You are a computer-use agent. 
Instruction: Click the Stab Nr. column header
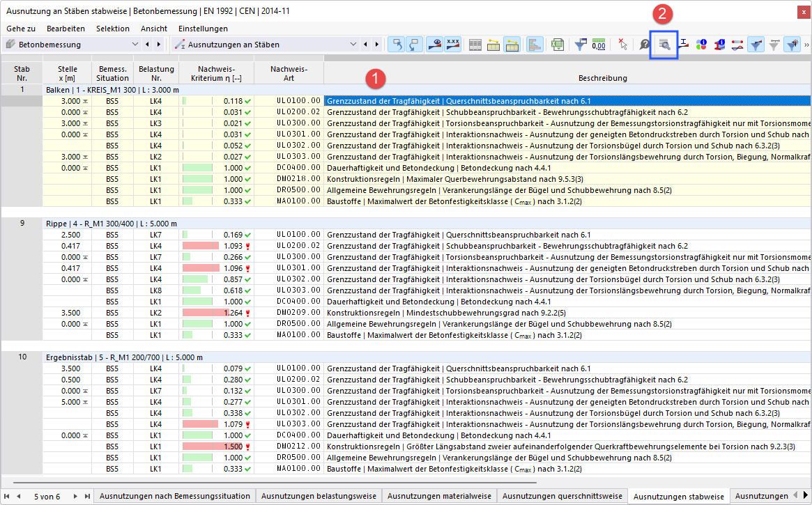click(x=22, y=73)
